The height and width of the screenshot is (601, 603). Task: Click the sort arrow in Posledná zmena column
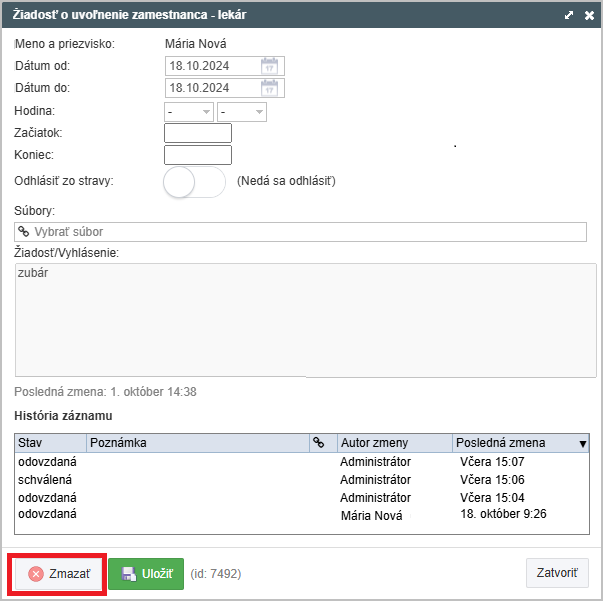coord(583,444)
